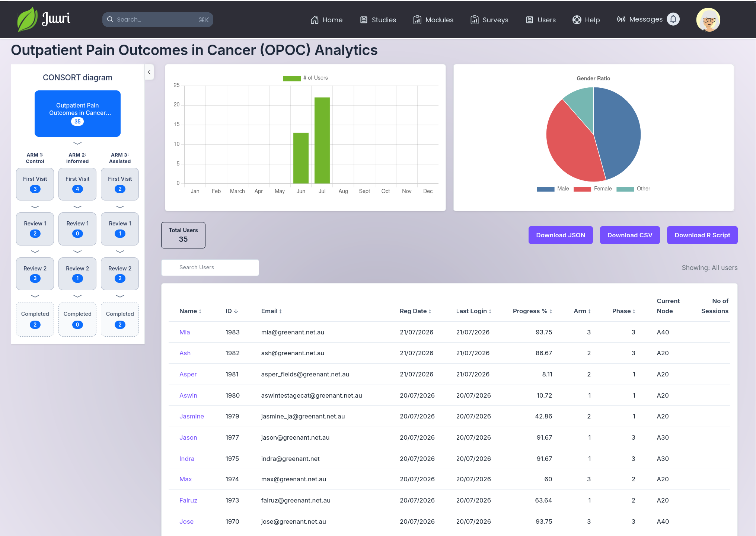Screen dimensions: 756x536
Task: Click the Juuri leaf logo
Action: (x=27, y=19)
